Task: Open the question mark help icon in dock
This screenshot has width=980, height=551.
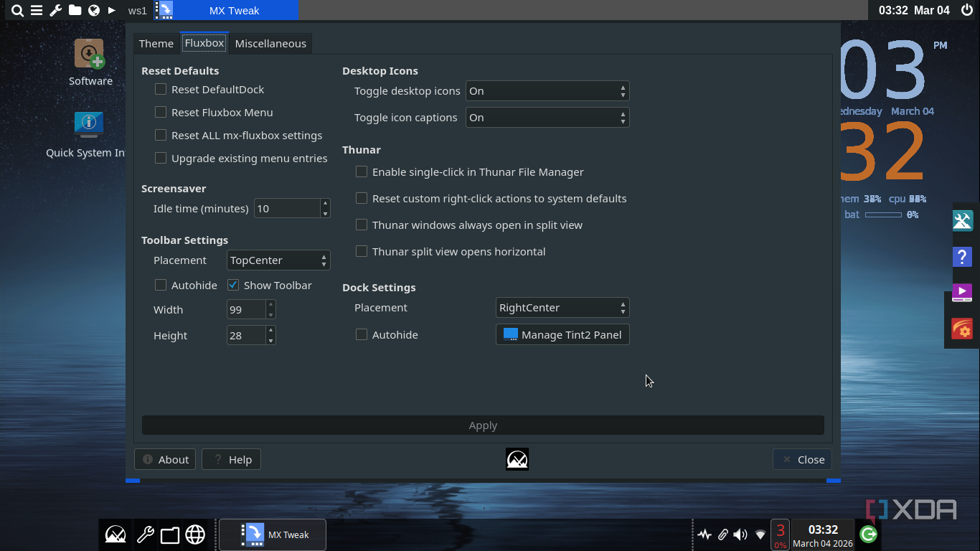Action: pos(962,256)
